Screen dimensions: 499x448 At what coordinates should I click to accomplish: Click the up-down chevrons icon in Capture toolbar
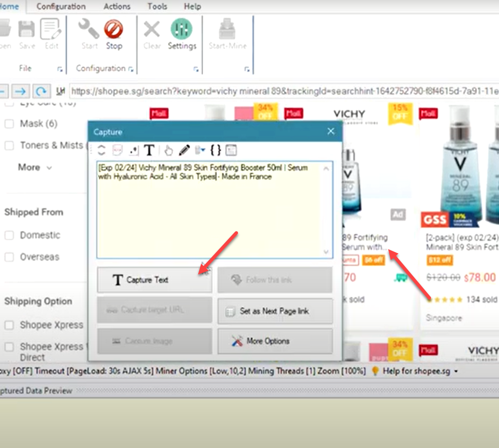(x=101, y=150)
